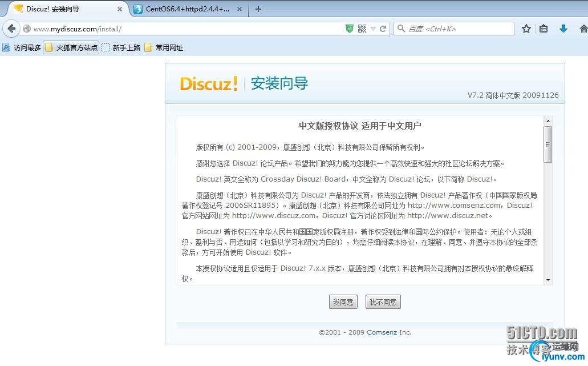Click the green shield security icon
Screen dimensions: 588x366
click(350, 29)
